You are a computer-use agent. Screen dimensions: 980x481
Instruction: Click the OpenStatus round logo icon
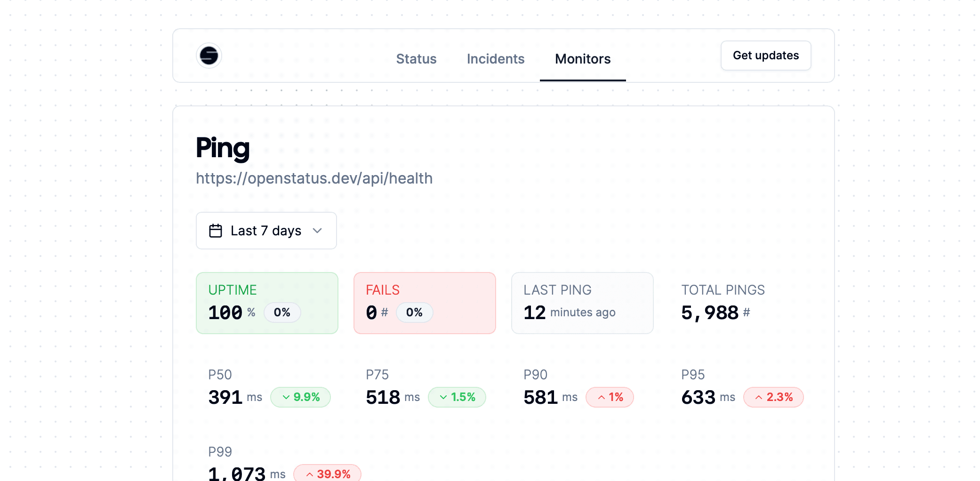[x=209, y=56]
